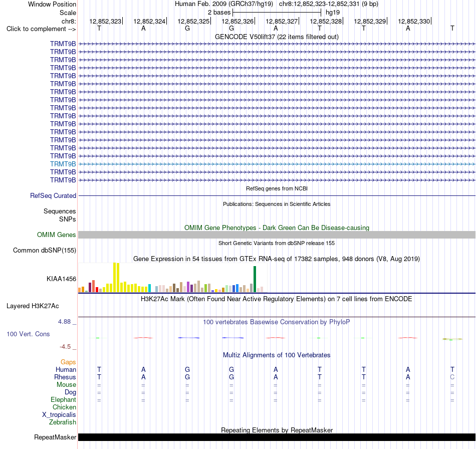
Task: Click the Common dbSNP(155) track label
Action: 44,250
